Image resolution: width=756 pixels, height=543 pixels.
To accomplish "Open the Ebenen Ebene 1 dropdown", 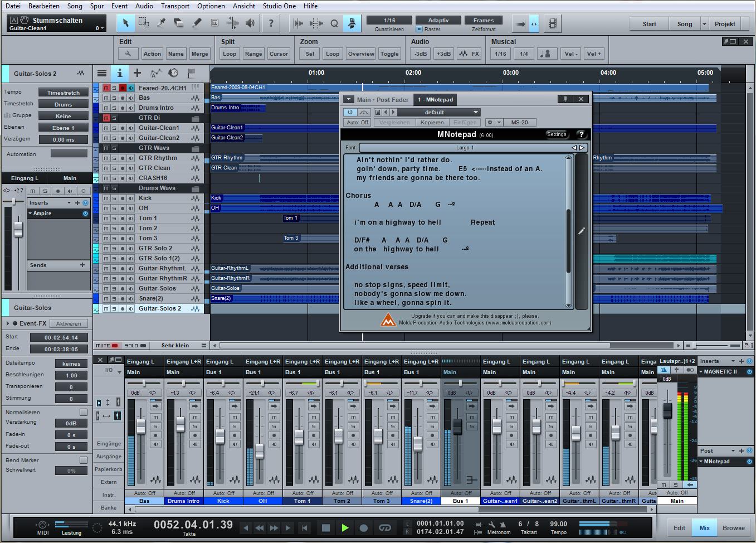I will click(64, 128).
